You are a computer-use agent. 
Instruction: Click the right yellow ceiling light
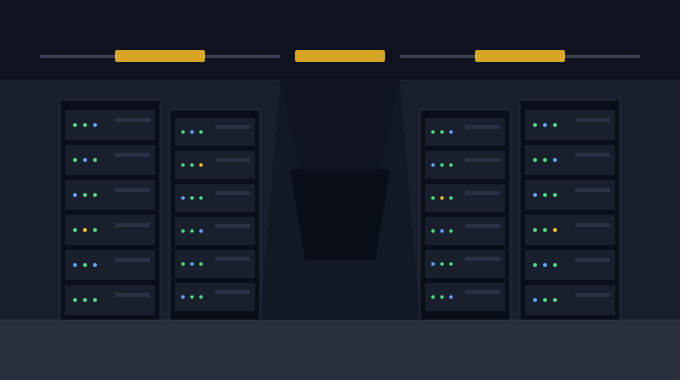(x=520, y=56)
